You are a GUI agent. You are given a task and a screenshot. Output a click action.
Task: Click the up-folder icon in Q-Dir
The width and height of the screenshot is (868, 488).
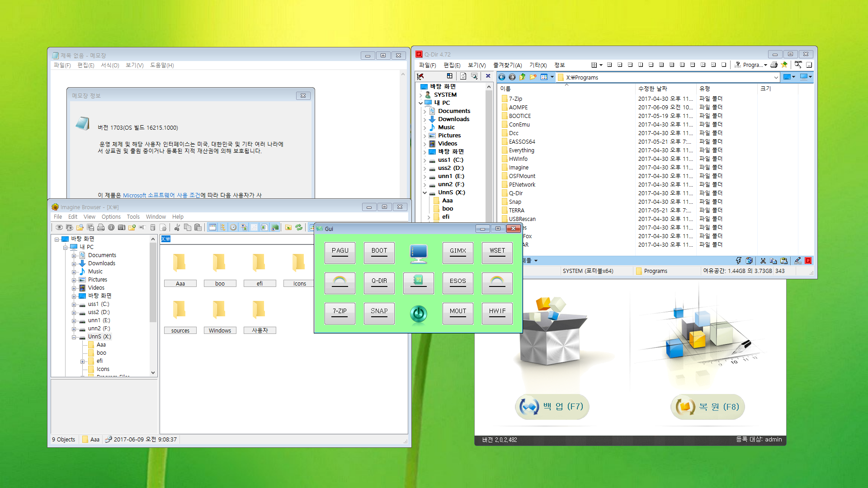[523, 77]
